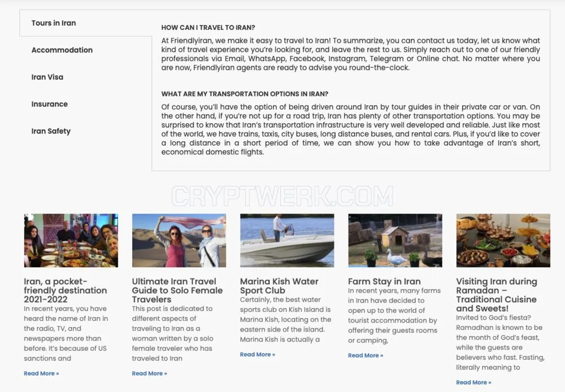Click the excerpt starting 'In recent years, many farms'
The width and height of the screenshot is (565, 392).
tap(394, 316)
